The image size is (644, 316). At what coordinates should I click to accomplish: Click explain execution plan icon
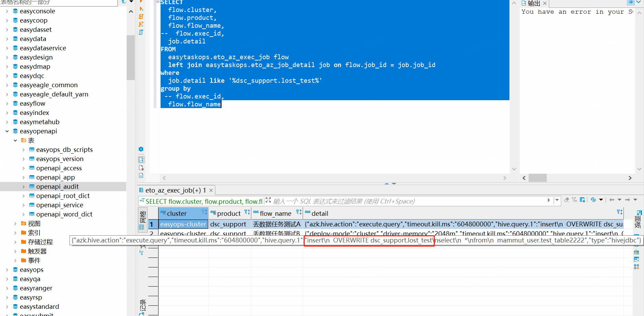[141, 32]
